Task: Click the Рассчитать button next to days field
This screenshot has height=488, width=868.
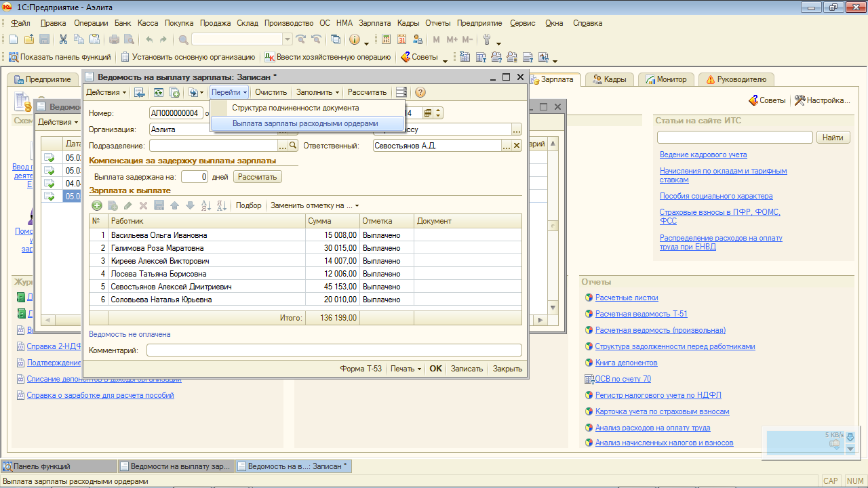Action: [258, 177]
